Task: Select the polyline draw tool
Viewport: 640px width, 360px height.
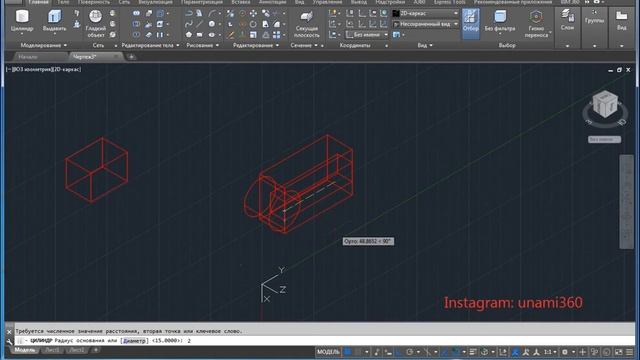Action: tap(189, 13)
